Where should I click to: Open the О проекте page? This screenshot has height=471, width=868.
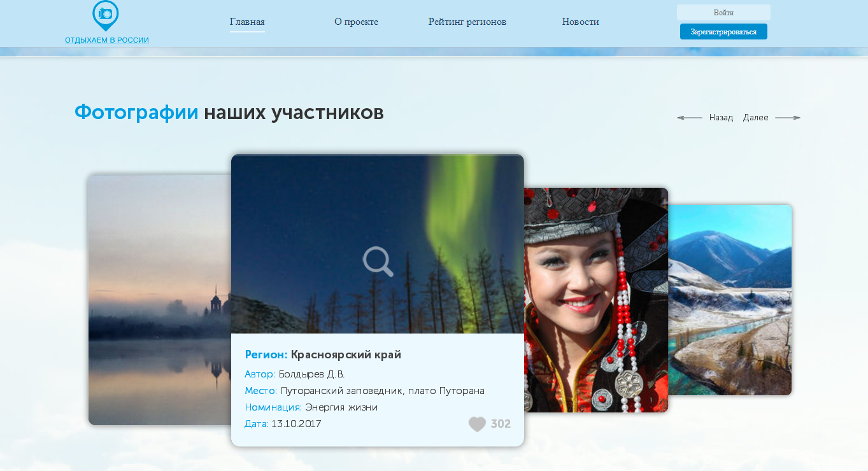point(356,22)
